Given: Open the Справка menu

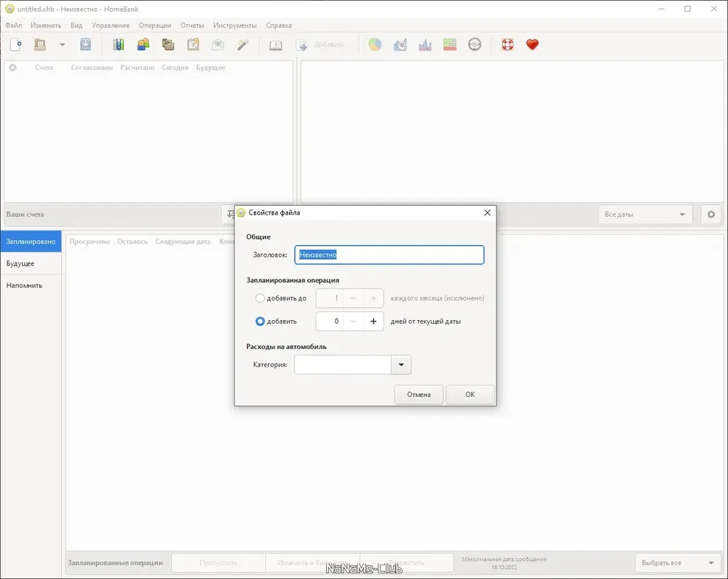Looking at the screenshot, I should coord(279,25).
